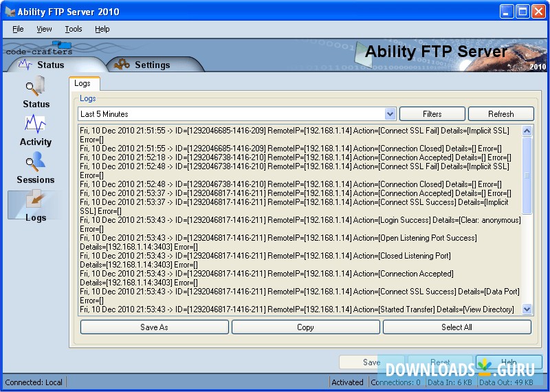Viewport: 550px width, 392px height.
Task: Click the Connections: 0 status entry
Action: click(x=396, y=382)
